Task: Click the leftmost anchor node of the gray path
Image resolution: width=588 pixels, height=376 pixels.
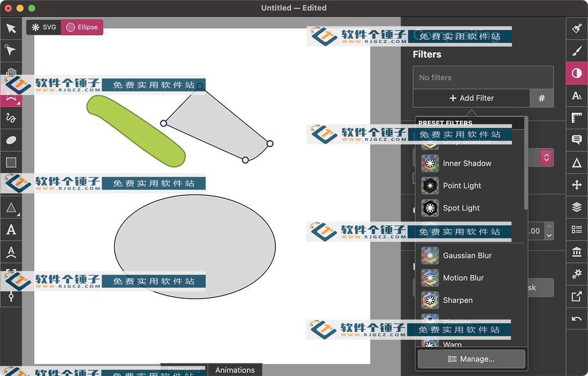Action: [164, 123]
